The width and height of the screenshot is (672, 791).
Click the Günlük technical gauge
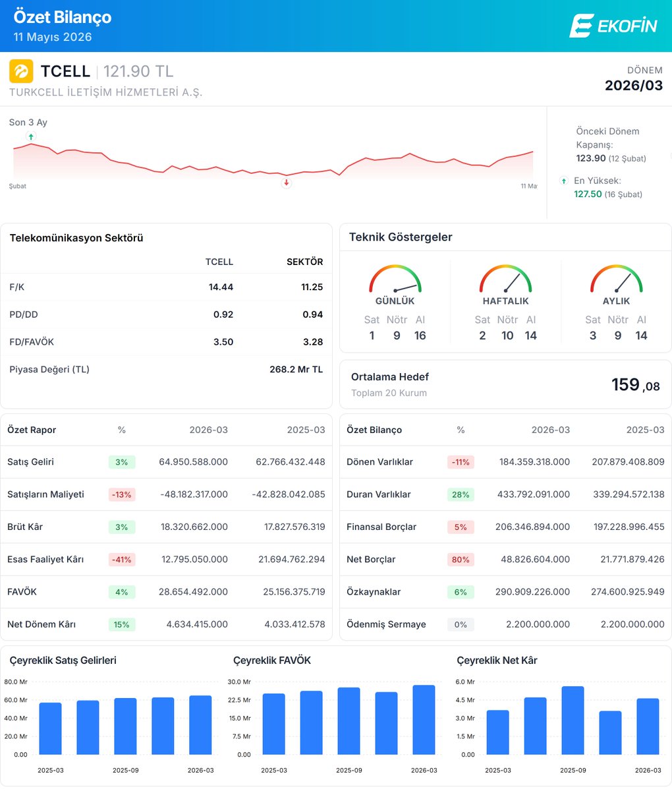[395, 279]
